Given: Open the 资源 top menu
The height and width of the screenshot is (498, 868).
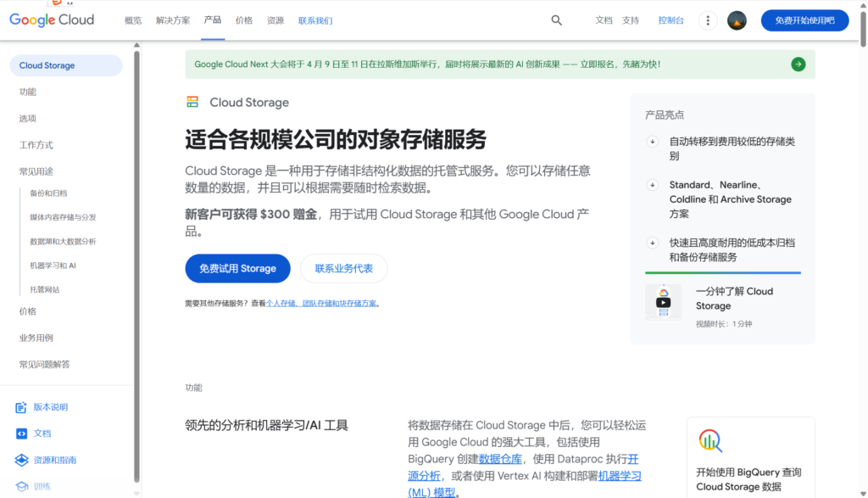Looking at the screenshot, I should [x=275, y=20].
